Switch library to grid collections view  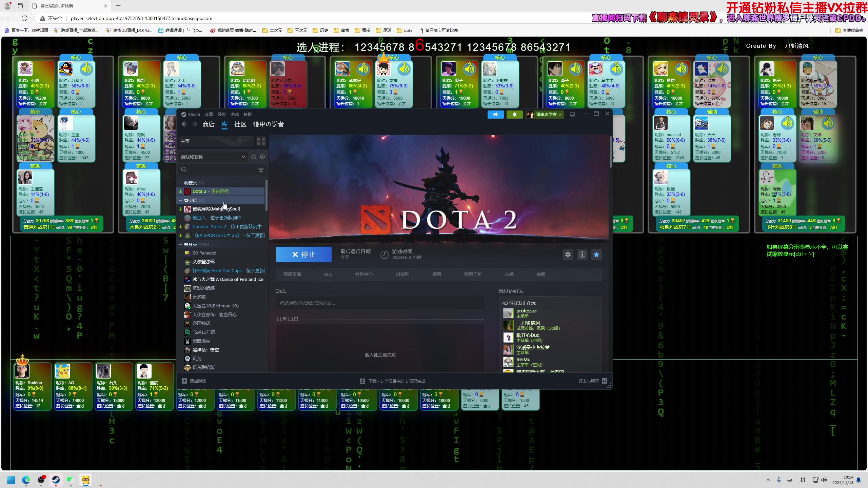click(261, 141)
